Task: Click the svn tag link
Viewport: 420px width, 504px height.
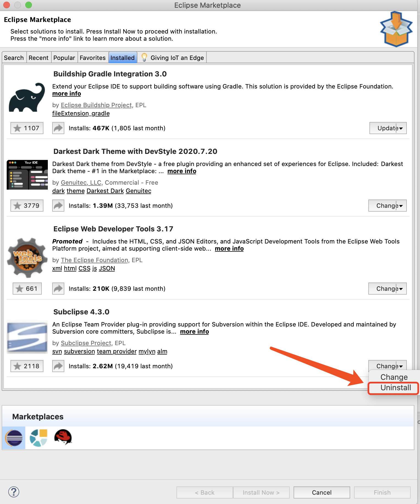Action: 57,351
